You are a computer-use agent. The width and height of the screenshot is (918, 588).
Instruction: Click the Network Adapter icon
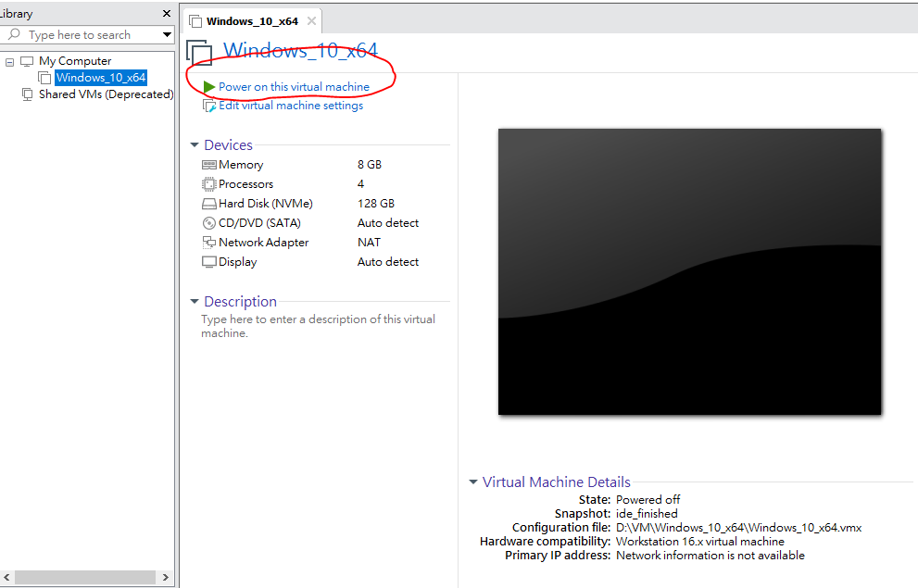click(x=209, y=243)
